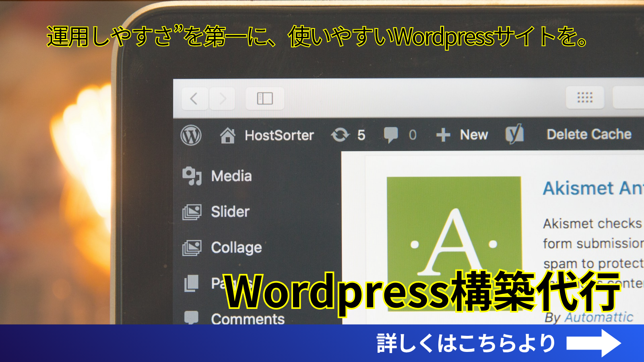Click the browser back arrow
Screen dimensions: 644x362
click(194, 98)
